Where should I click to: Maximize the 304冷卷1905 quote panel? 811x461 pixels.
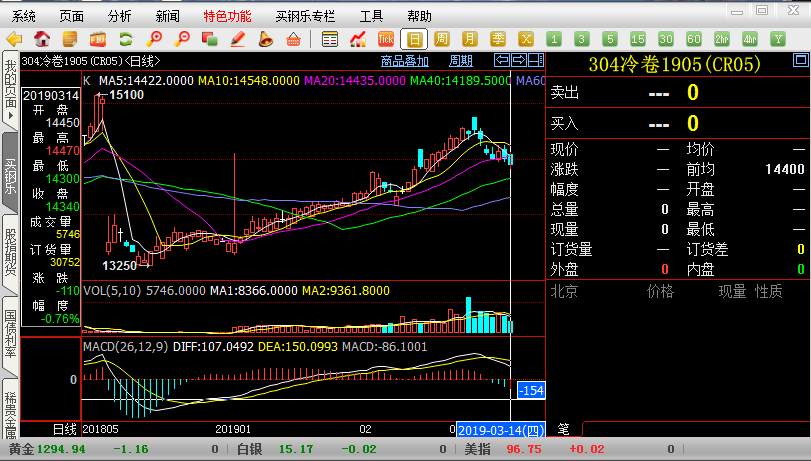pos(533,60)
